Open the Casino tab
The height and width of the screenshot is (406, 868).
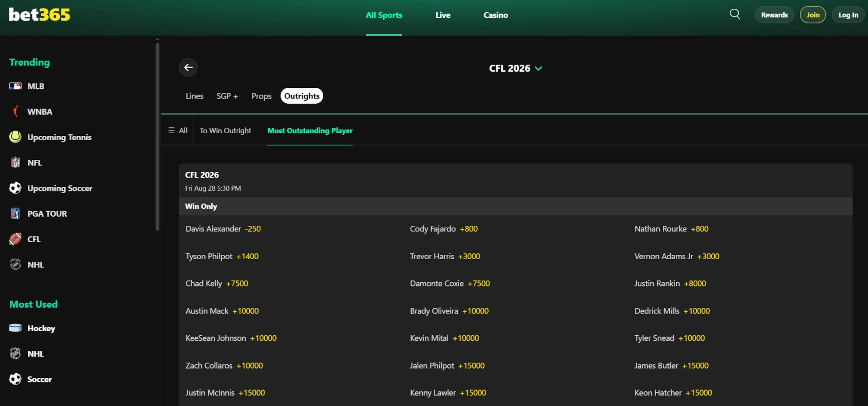click(496, 15)
